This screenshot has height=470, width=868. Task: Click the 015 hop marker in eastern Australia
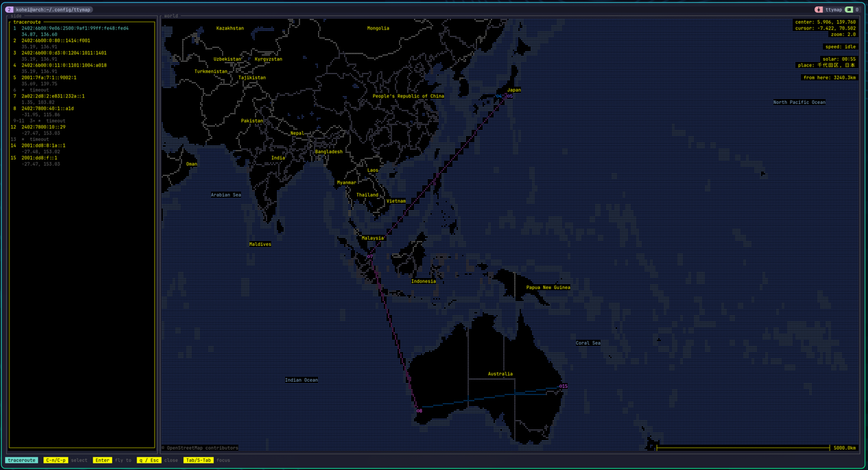pos(563,387)
